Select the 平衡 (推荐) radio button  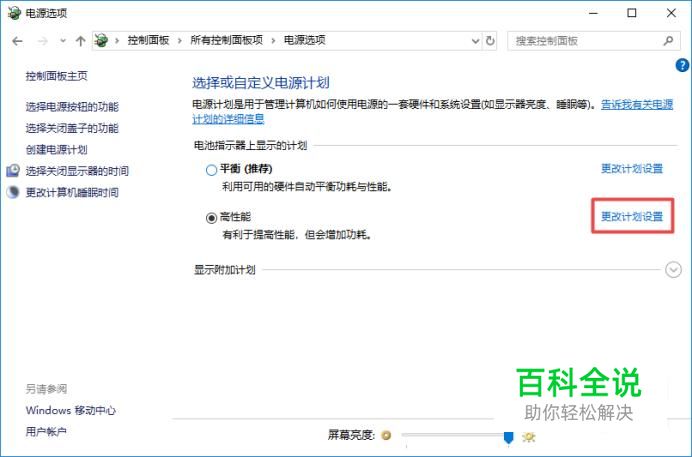click(211, 170)
